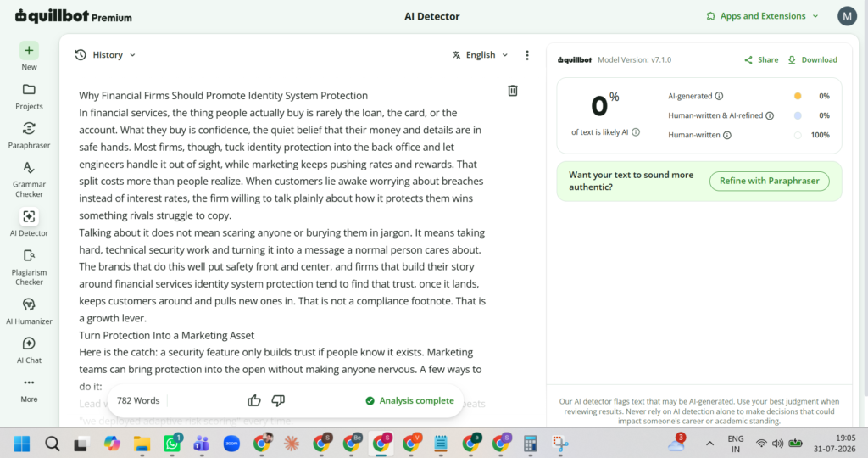Click Refine with Paraphraser button
868x458 pixels.
click(769, 182)
